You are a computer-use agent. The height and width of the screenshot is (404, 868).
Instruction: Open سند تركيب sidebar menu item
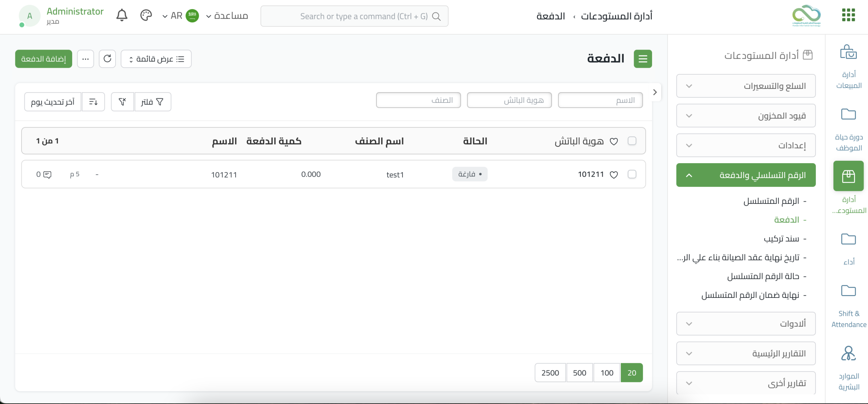click(781, 239)
